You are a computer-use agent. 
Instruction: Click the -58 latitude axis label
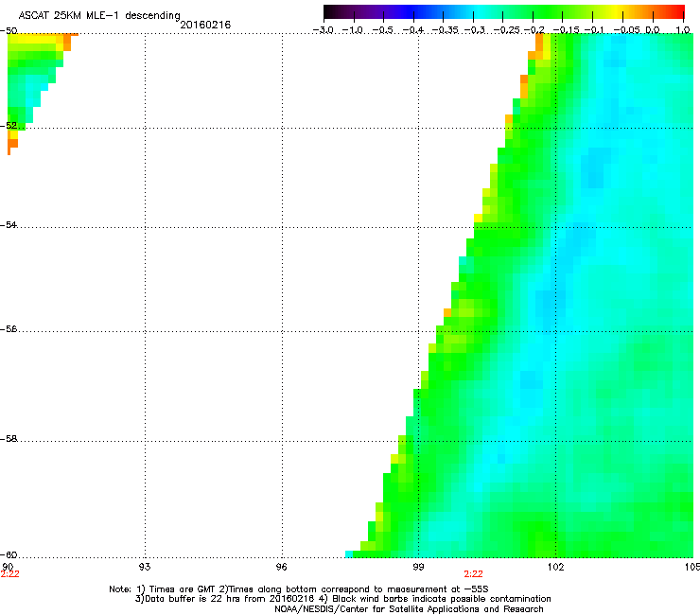[x=9, y=439]
